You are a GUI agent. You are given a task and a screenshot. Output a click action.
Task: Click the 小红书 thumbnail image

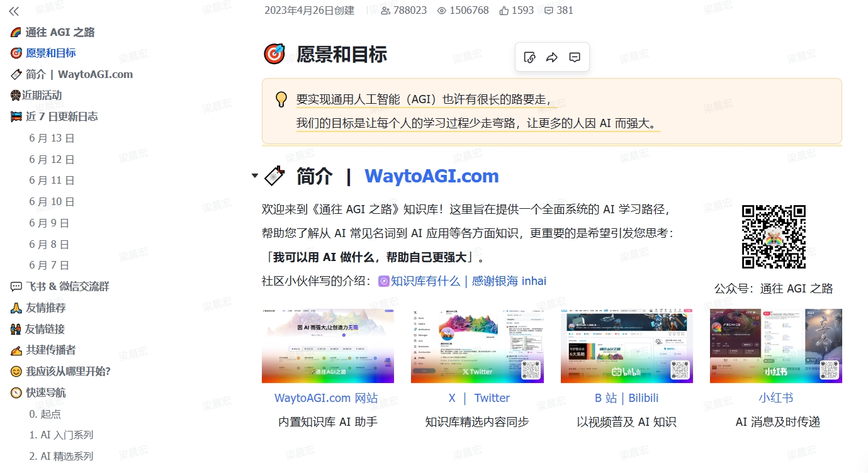point(776,346)
